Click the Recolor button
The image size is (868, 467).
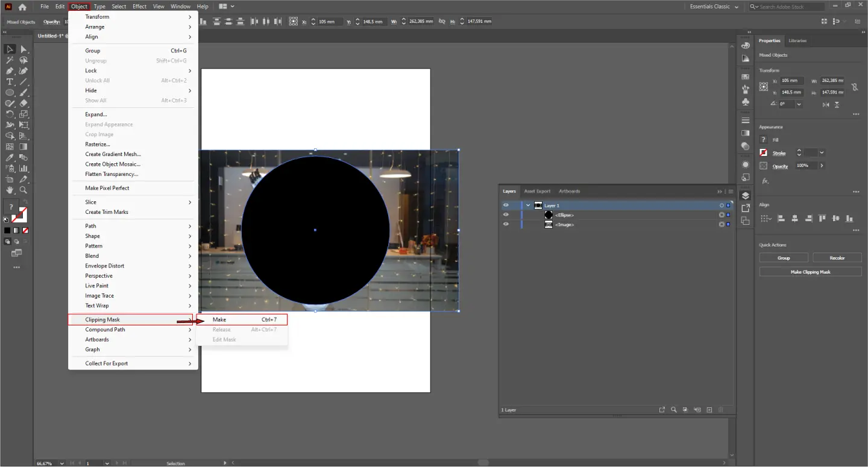click(x=837, y=258)
